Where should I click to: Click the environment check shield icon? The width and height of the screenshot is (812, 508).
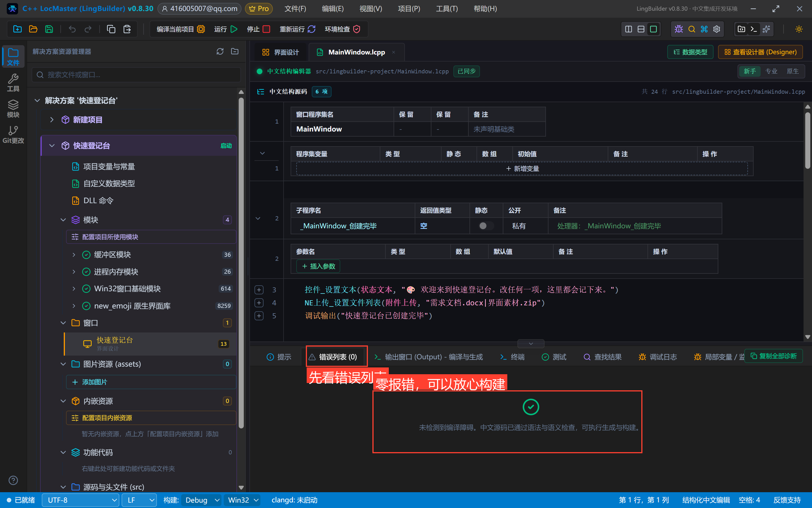357,29
